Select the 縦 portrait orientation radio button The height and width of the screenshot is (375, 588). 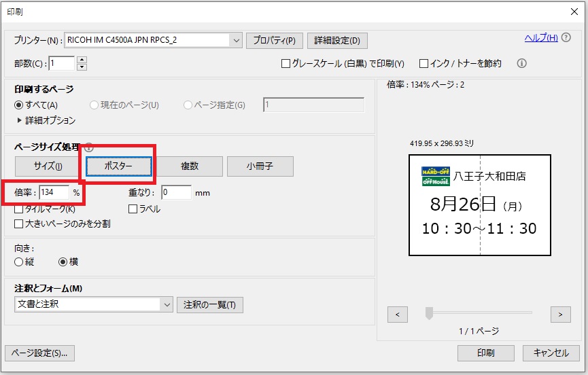click(x=19, y=262)
